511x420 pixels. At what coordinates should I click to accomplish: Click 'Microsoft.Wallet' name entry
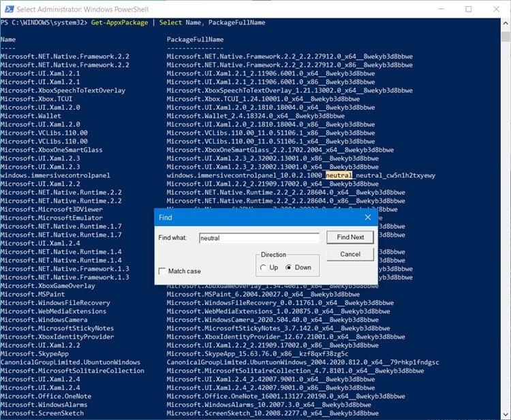(x=31, y=116)
